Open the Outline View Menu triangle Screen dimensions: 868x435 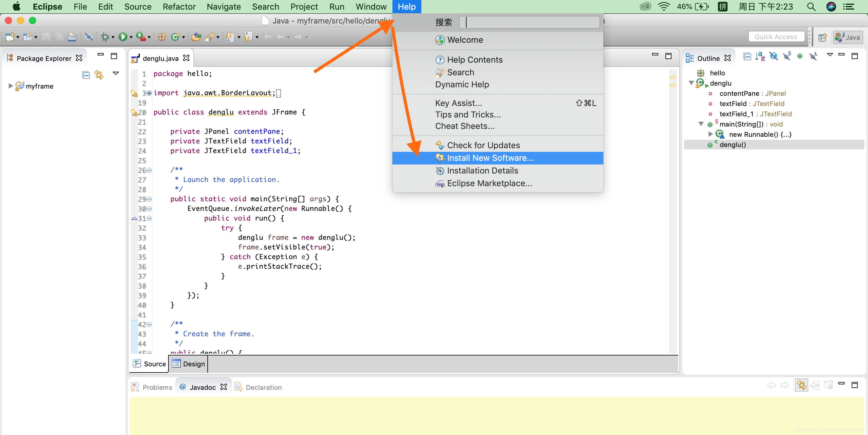click(x=830, y=54)
